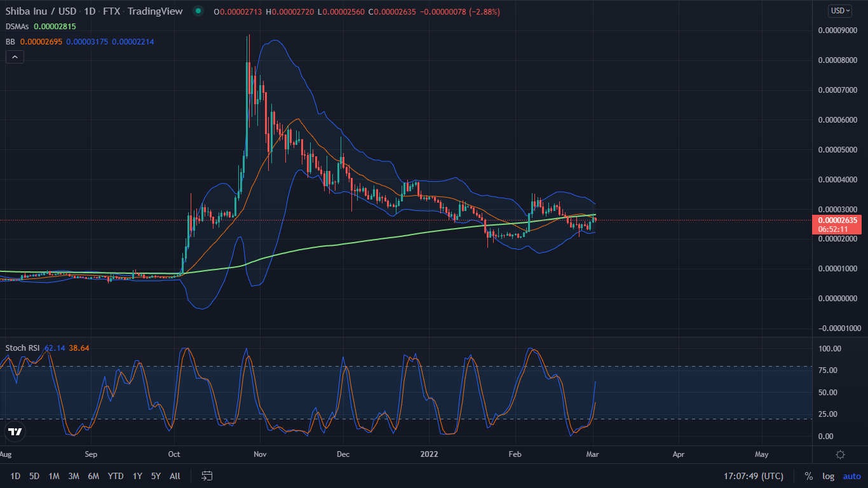Select the 3M time range
The height and width of the screenshot is (488, 868).
pos(74,476)
